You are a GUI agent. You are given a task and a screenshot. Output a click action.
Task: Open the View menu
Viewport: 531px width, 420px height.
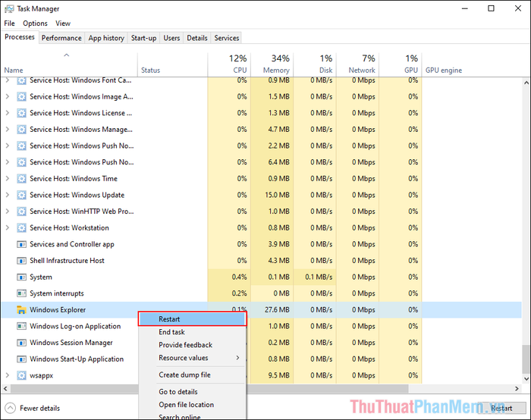63,24
